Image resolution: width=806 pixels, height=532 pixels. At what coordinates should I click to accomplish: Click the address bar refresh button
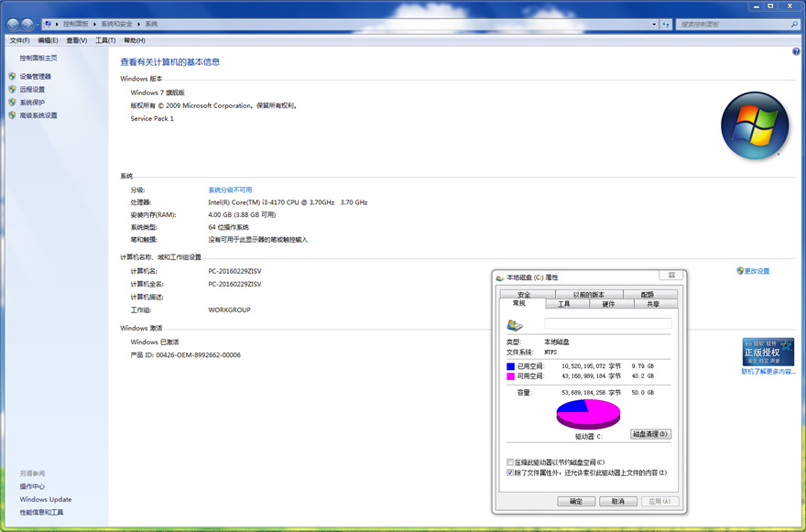click(x=666, y=24)
